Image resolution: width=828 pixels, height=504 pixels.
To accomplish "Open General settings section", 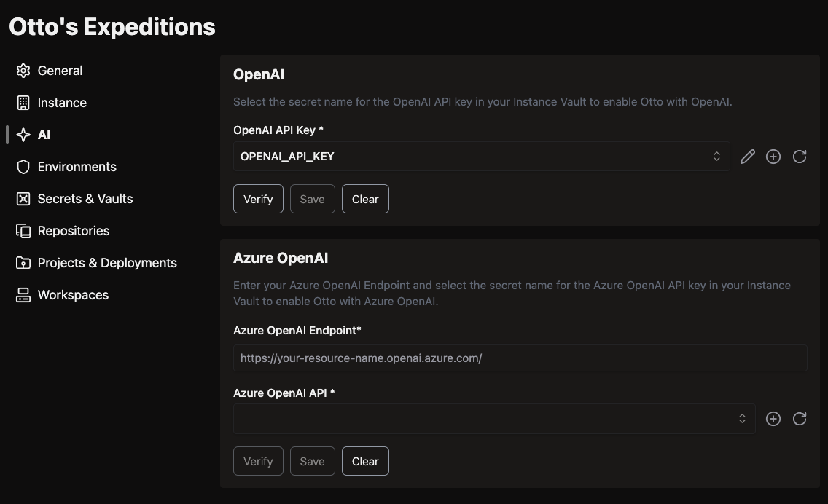I will 60,71.
